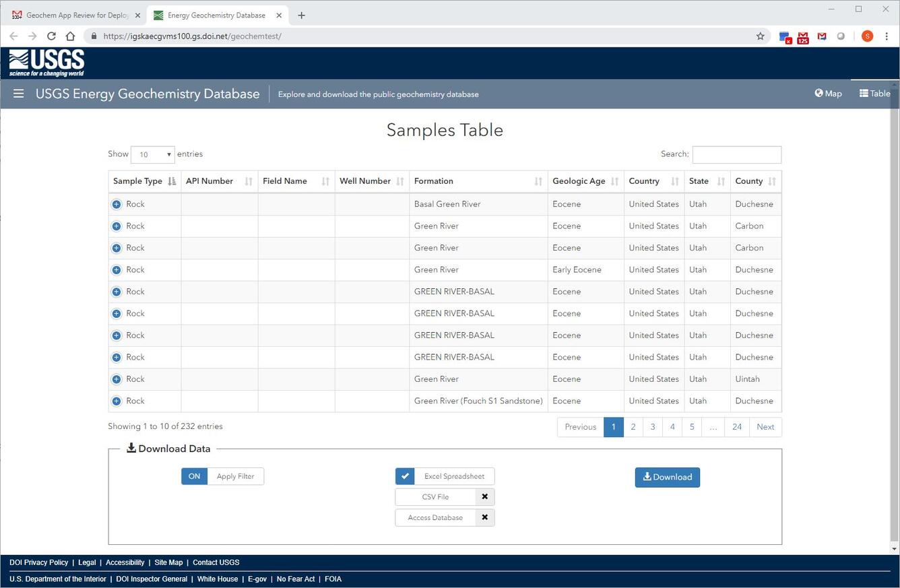900x588 pixels.
Task: Open Chrome three-dot menu
Action: coord(887,36)
